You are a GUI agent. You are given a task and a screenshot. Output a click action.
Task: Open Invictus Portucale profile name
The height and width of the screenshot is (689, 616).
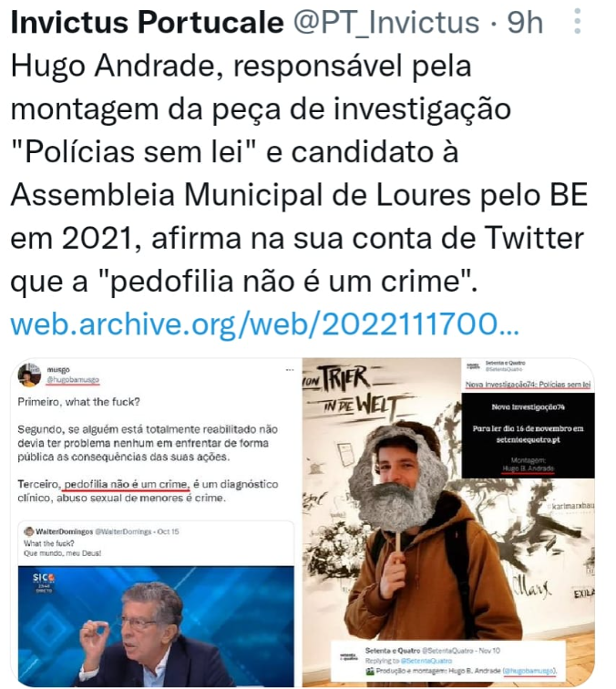148,22
